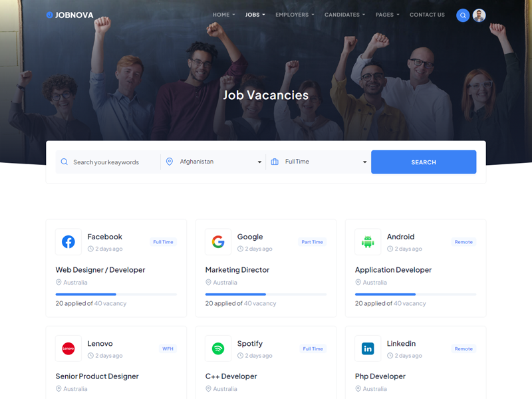Go to the Contact Us page
The width and height of the screenshot is (532, 399).
(427, 15)
